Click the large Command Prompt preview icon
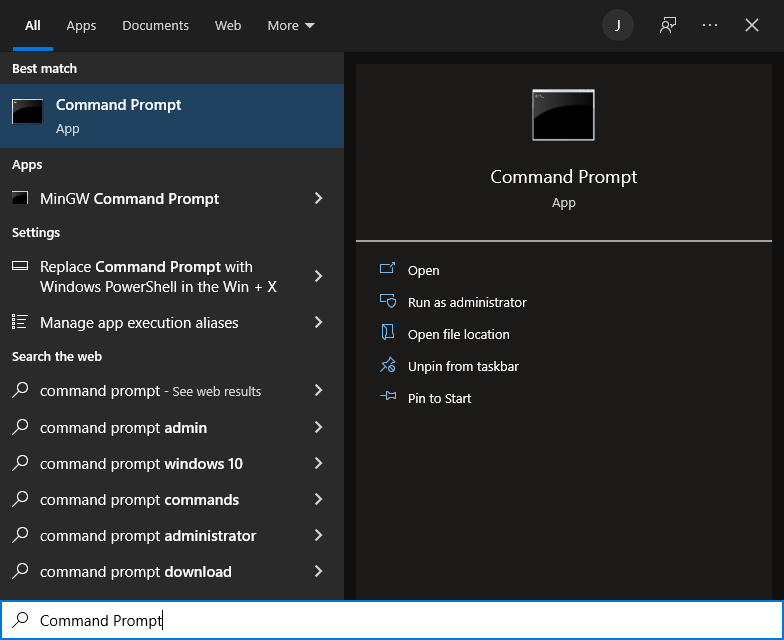784x640 pixels. click(563, 115)
